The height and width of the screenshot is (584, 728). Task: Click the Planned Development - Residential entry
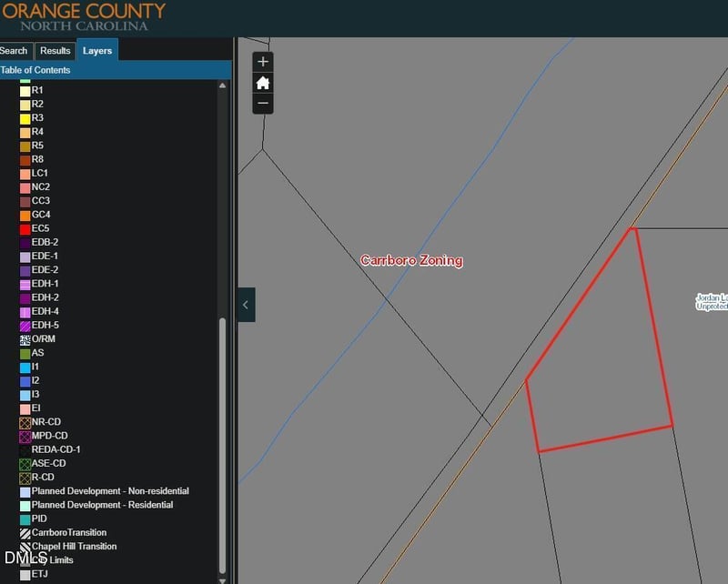click(x=102, y=505)
